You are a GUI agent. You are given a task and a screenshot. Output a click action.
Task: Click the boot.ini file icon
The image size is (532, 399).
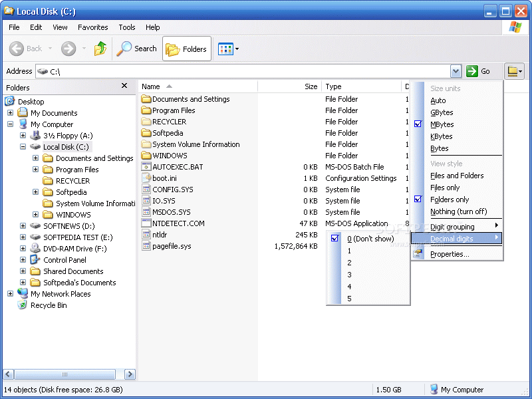click(146, 178)
